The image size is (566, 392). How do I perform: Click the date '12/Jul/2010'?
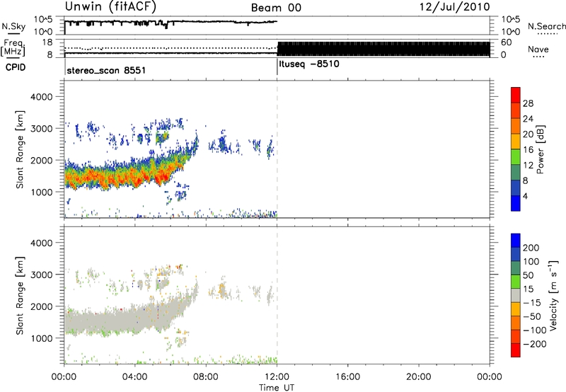[454, 7]
